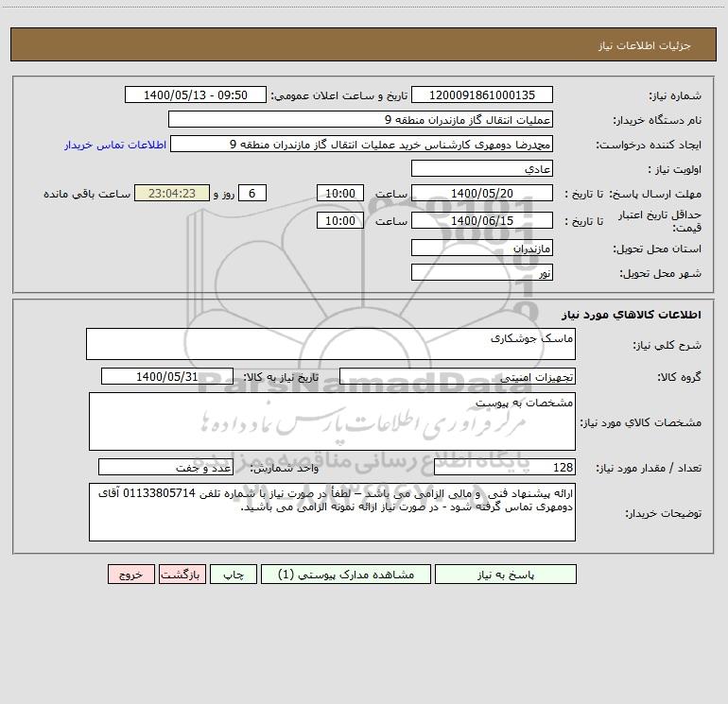Click the مشخصات کالای مورد نیاز label
728x704 pixels.
(641, 422)
